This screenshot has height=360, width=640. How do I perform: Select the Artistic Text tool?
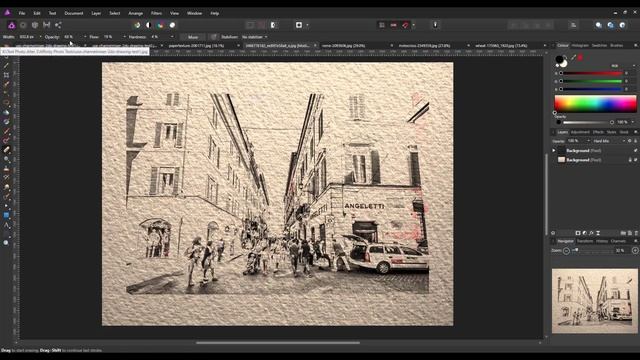6,224
